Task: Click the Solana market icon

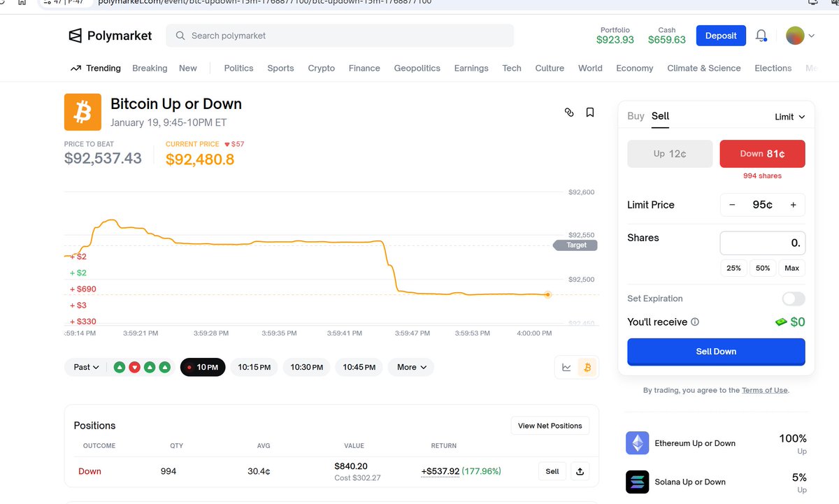Action: click(x=637, y=482)
